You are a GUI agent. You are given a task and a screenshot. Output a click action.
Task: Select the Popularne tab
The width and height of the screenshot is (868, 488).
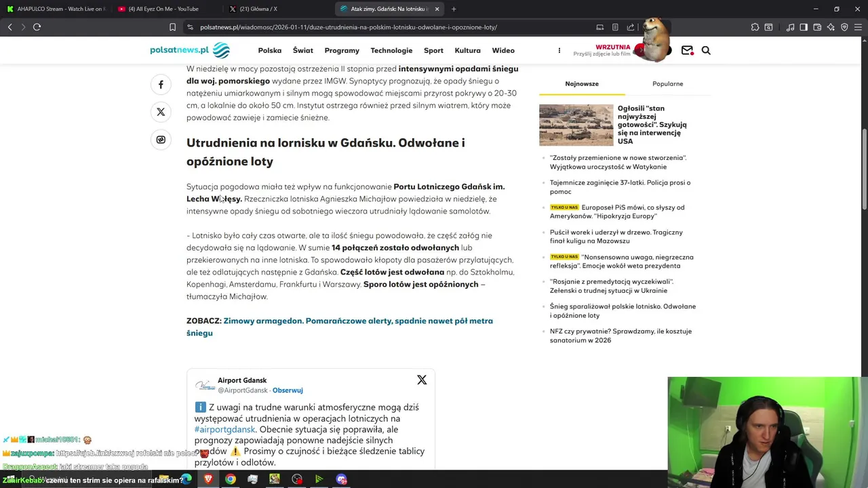pos(668,84)
